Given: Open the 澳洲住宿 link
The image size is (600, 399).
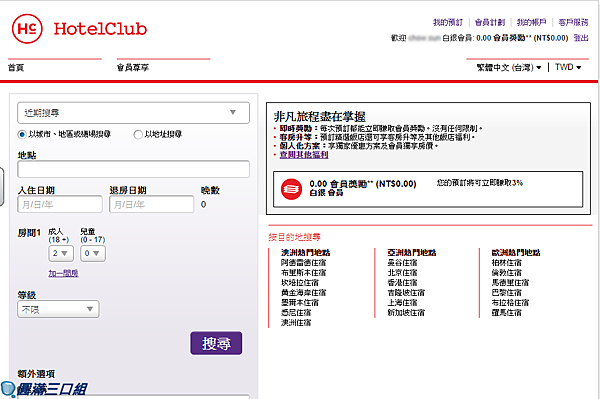Looking at the screenshot, I should pyautogui.click(x=296, y=322).
